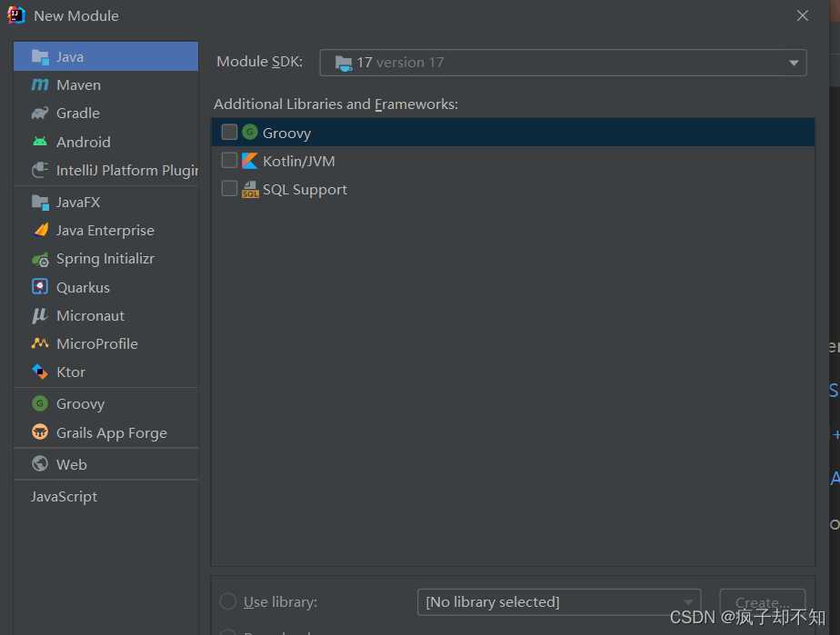Click the Micronaut label
The width and height of the screenshot is (840, 635).
tap(91, 316)
